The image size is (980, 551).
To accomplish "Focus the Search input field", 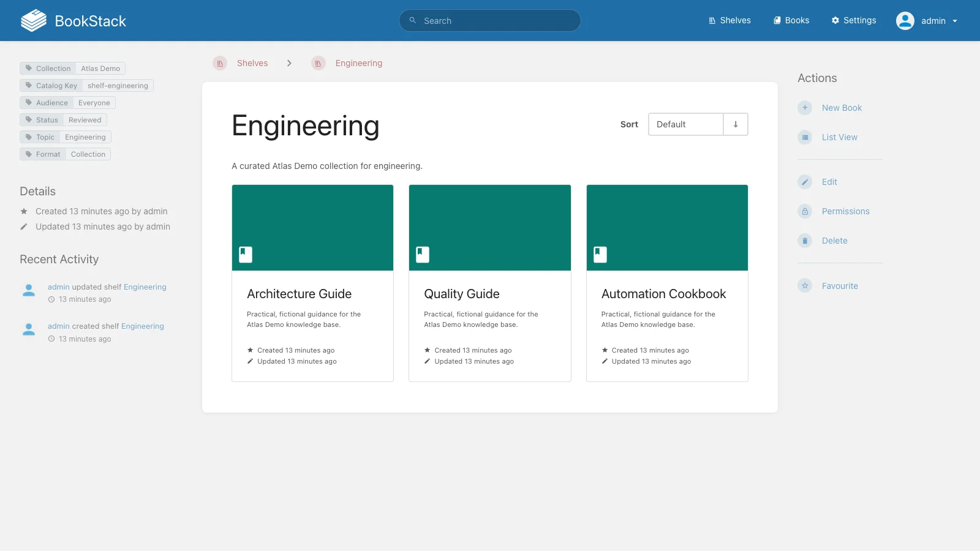I will coord(490,20).
